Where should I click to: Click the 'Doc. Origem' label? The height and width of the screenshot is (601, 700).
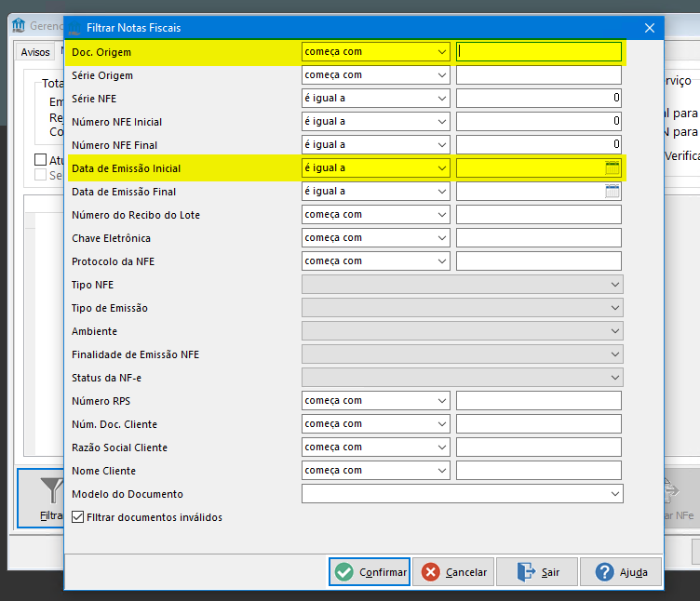point(101,52)
